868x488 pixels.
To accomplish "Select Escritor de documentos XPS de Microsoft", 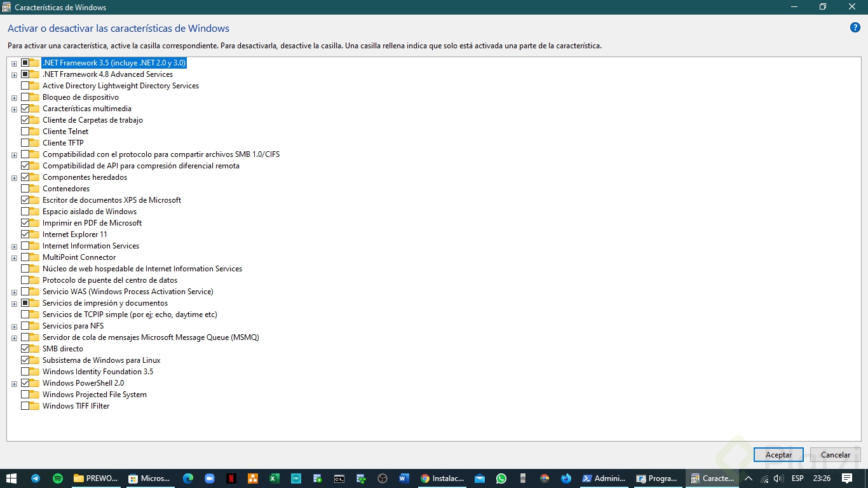I will pyautogui.click(x=111, y=200).
